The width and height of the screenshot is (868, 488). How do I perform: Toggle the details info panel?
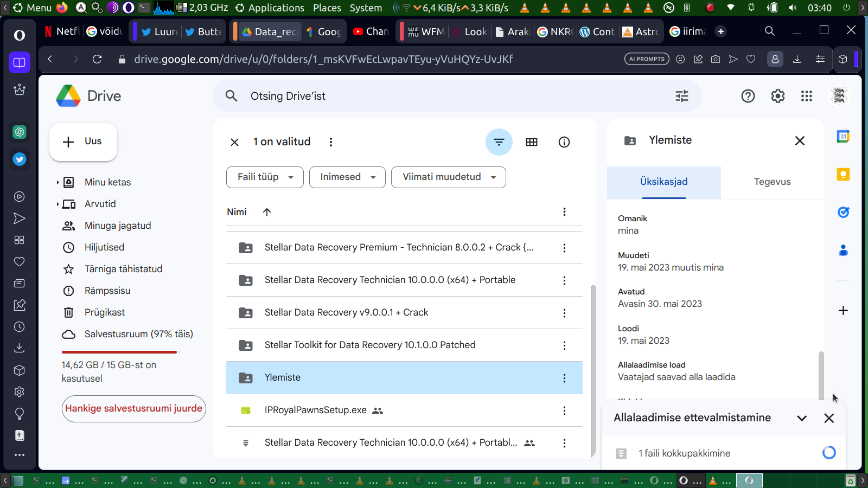(x=564, y=142)
